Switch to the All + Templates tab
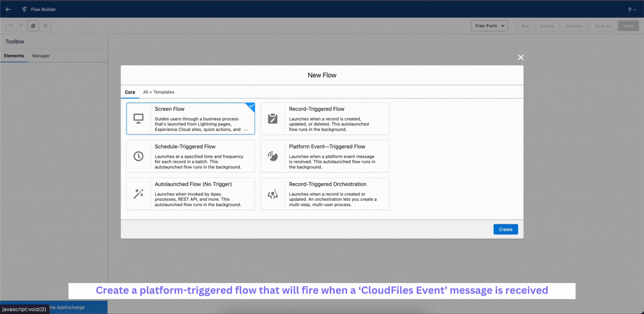 pos(158,92)
